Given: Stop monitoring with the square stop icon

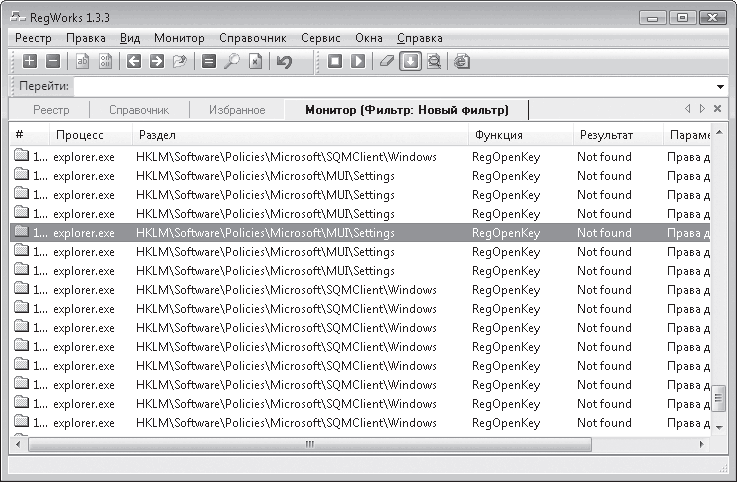Looking at the screenshot, I should click(x=335, y=62).
